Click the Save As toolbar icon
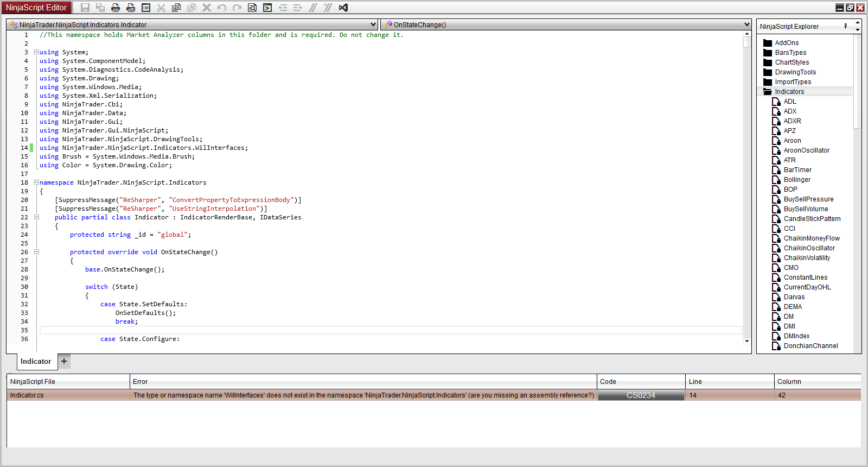 100,8
